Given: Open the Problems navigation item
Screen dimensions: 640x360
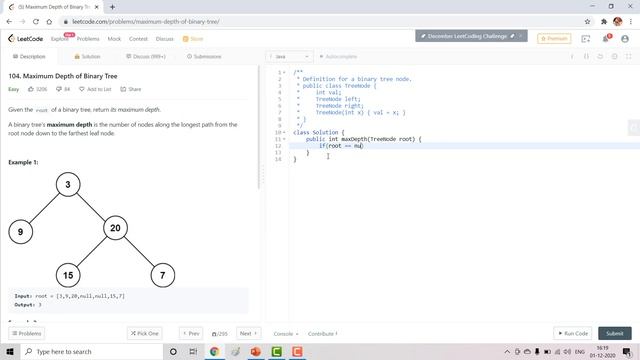Looking at the screenshot, I should (x=88, y=39).
